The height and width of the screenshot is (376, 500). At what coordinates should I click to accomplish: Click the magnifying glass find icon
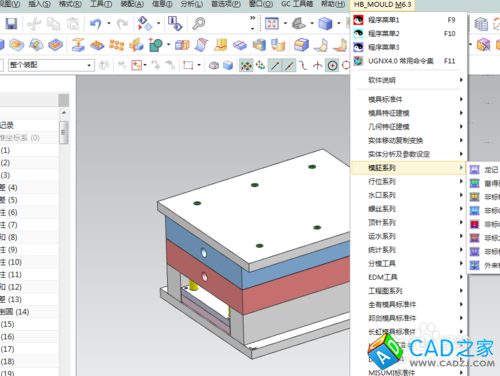[x=199, y=24]
